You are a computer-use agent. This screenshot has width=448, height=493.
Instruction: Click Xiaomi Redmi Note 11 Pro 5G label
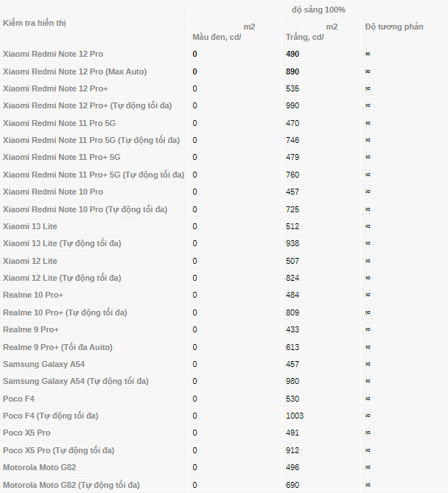[59, 123]
